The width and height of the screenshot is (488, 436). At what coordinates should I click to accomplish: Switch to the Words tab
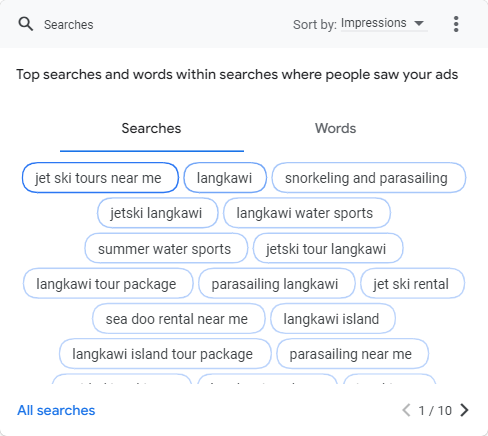tap(336, 128)
